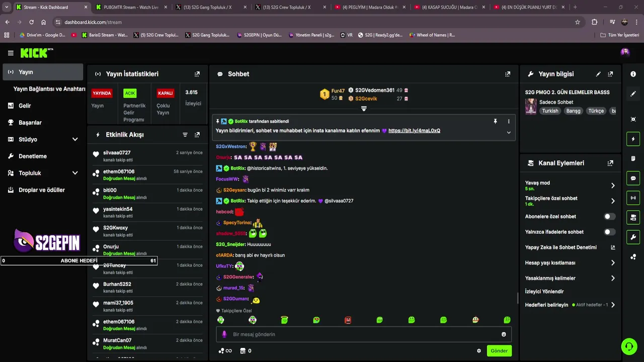Insert the red angry face emote
This screenshot has width=644, height=362.
tap(348, 320)
